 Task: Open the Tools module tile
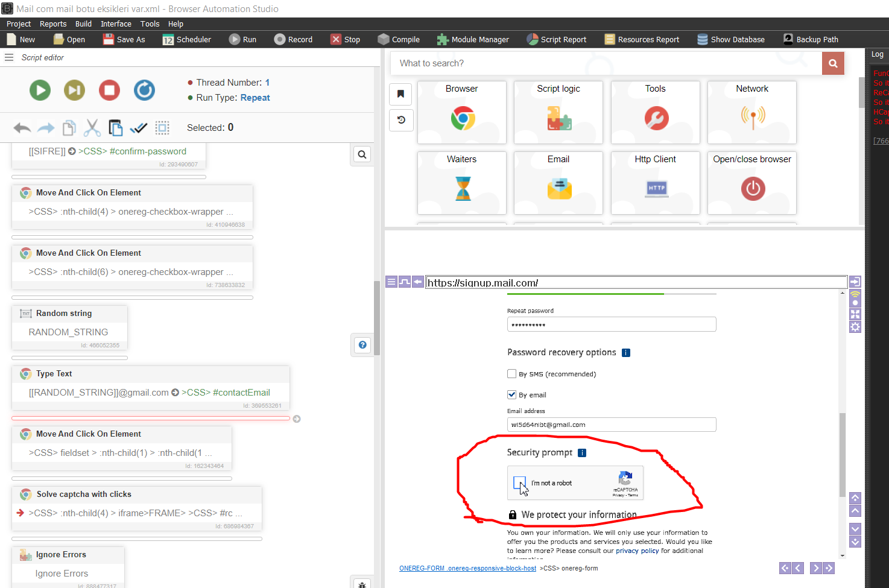[x=656, y=112]
